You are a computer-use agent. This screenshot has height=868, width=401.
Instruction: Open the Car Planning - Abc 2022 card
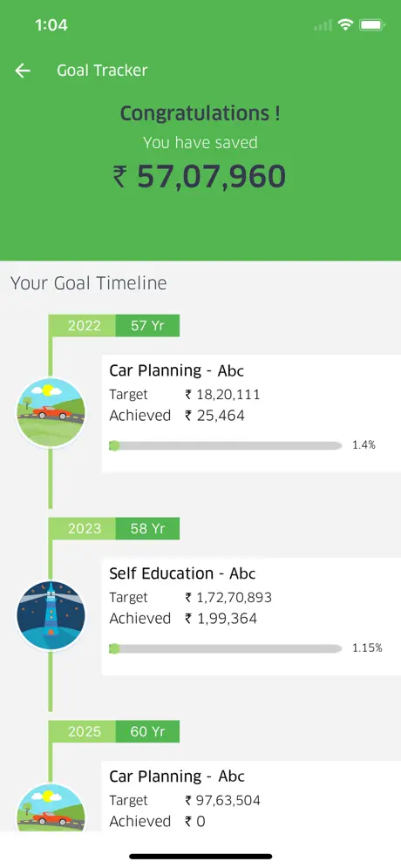pyautogui.click(x=251, y=413)
